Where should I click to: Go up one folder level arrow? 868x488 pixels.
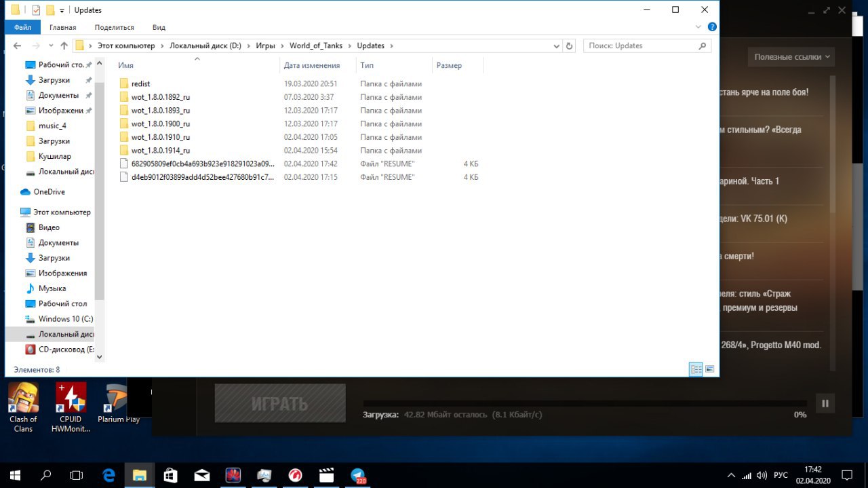coord(64,45)
